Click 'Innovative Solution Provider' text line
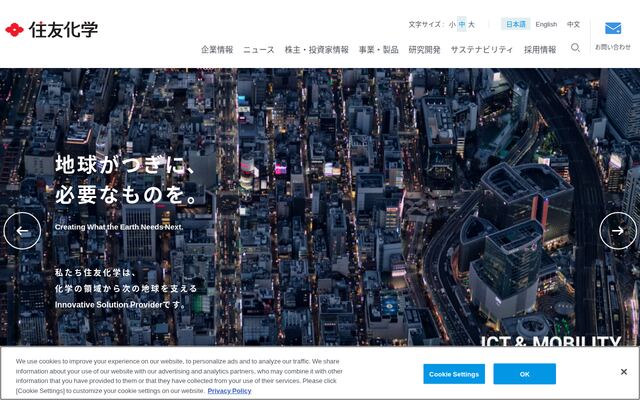This screenshot has width=640, height=400. click(121, 304)
